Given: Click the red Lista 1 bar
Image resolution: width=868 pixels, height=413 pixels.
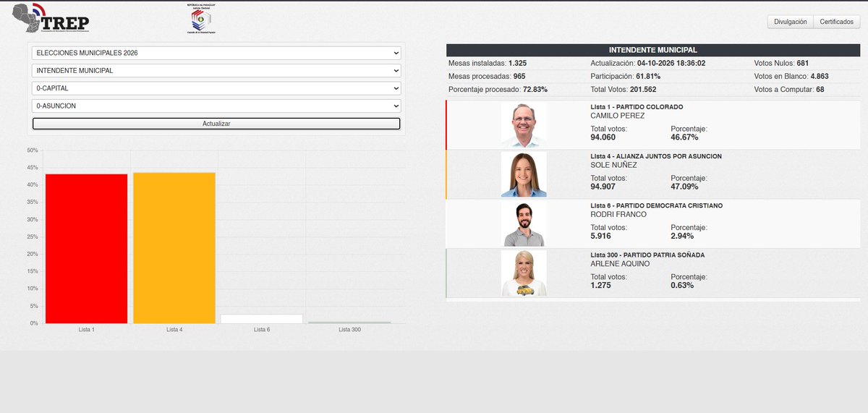Looking at the screenshot, I should coord(86,249).
